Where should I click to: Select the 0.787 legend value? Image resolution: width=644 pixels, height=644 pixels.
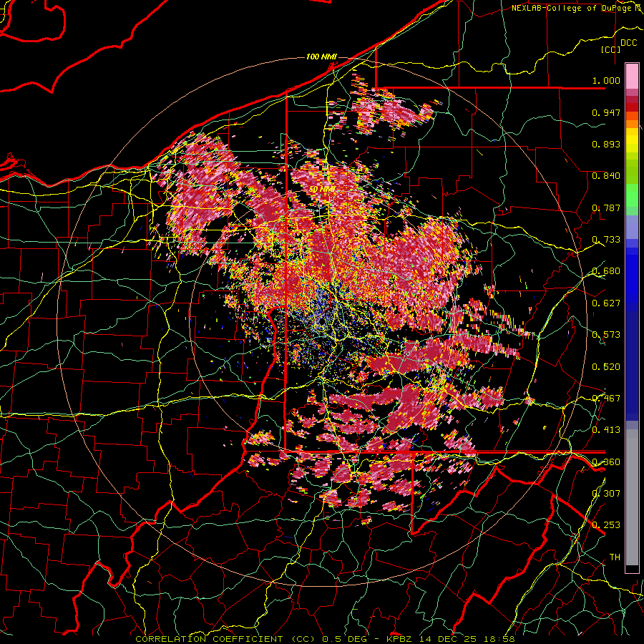click(606, 208)
